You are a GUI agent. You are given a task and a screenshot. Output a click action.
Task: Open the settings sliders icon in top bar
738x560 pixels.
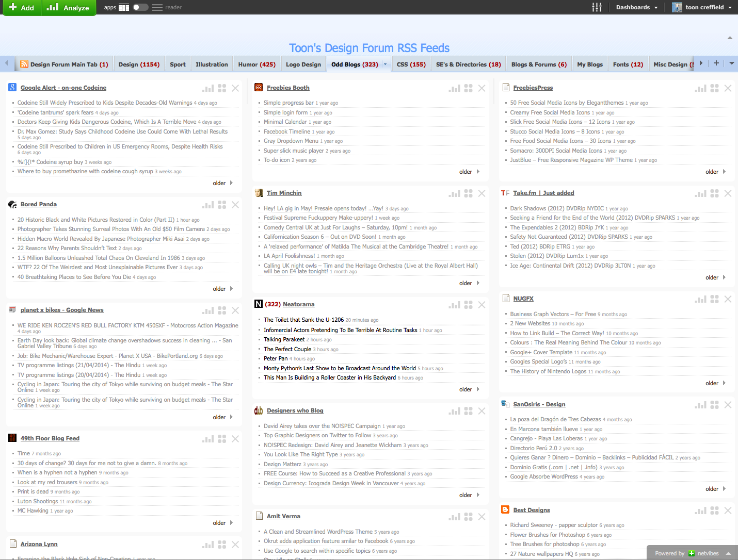597,7
